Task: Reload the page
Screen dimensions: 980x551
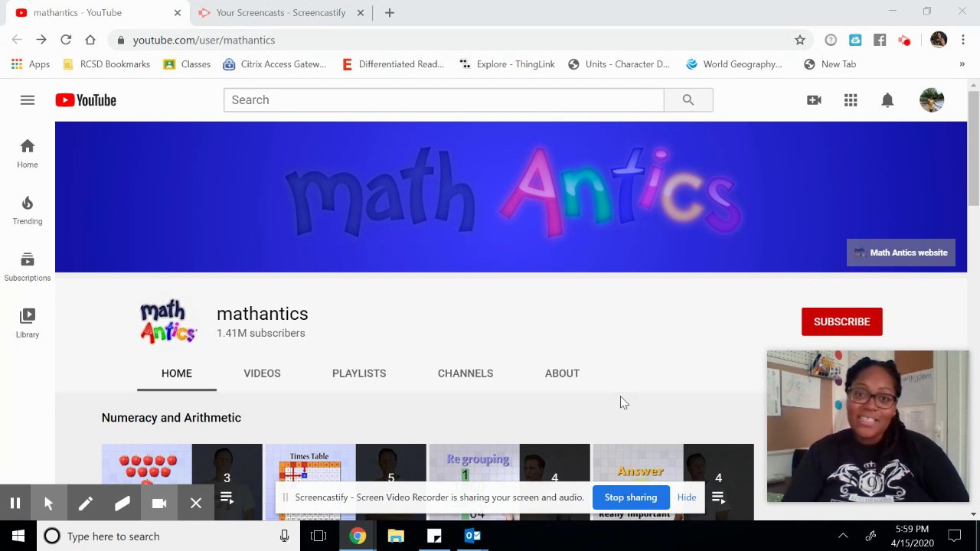Action: click(x=66, y=40)
